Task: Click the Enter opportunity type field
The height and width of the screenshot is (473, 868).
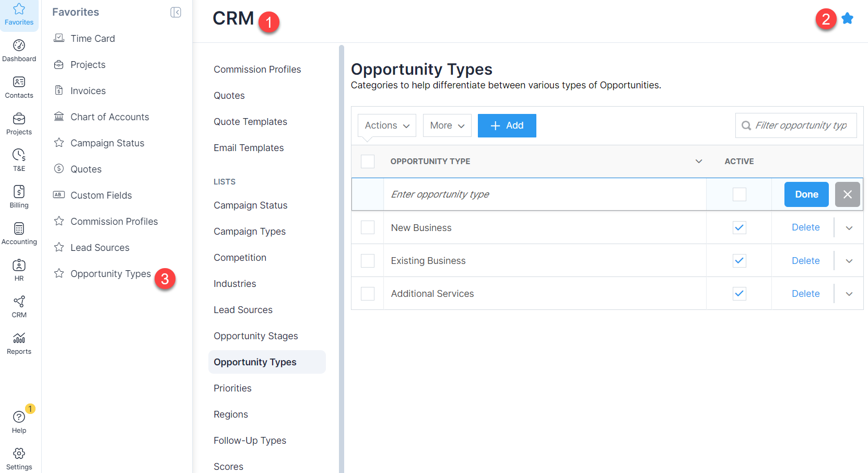Action: [545, 194]
